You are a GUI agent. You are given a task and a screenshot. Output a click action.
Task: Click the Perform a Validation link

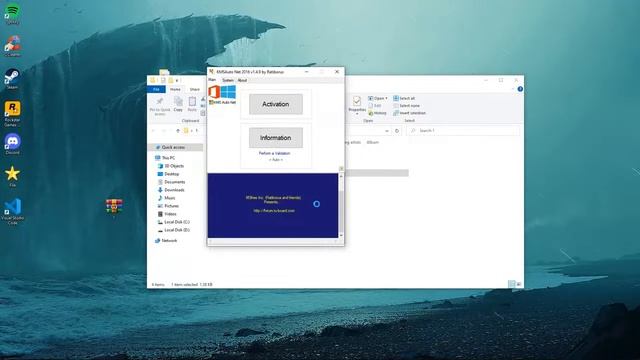[x=274, y=153]
